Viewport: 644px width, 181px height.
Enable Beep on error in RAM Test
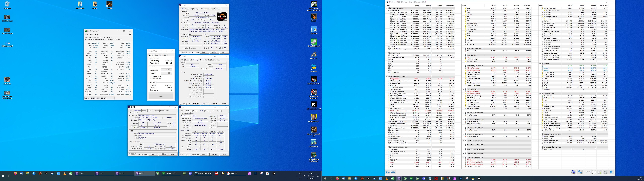point(151,76)
